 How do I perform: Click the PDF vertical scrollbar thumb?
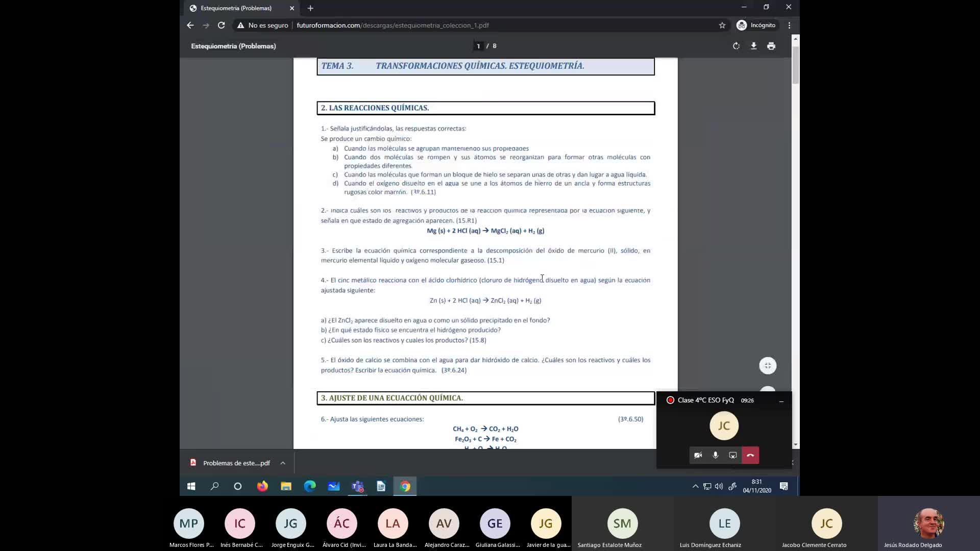[795, 65]
